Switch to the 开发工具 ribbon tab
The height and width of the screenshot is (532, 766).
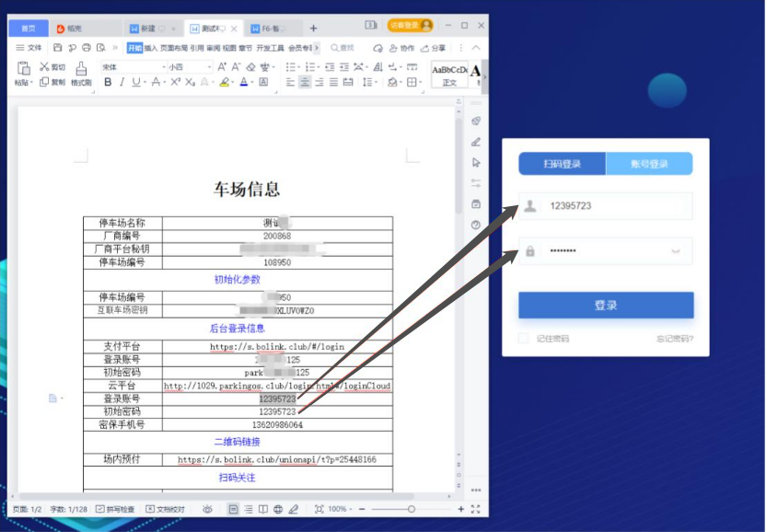tap(270, 48)
